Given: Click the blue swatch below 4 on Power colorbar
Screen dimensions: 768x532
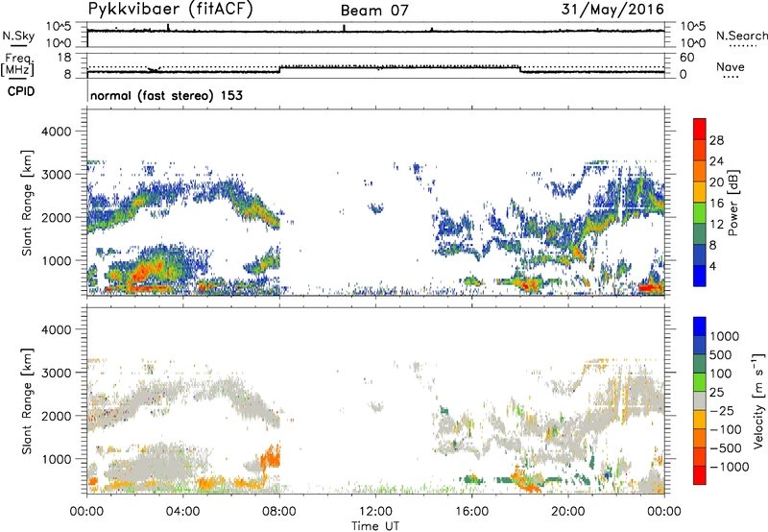Looking at the screenshot, I should [700, 276].
